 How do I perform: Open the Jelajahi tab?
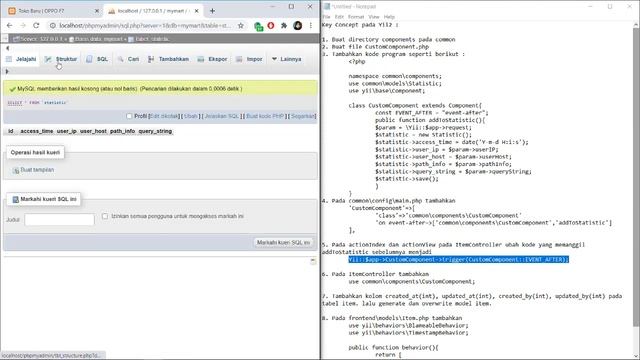[x=21, y=59]
